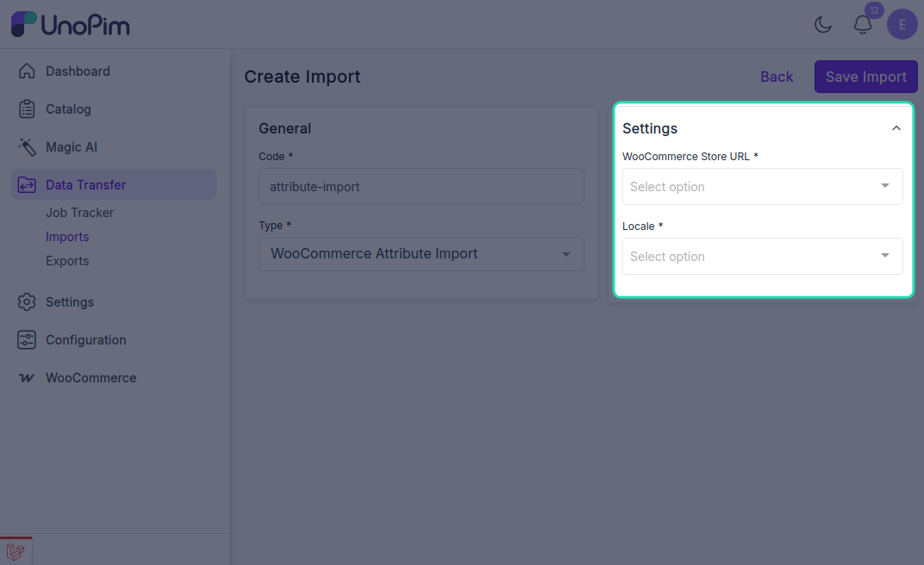Click the Magic AI wand icon

tap(27, 147)
